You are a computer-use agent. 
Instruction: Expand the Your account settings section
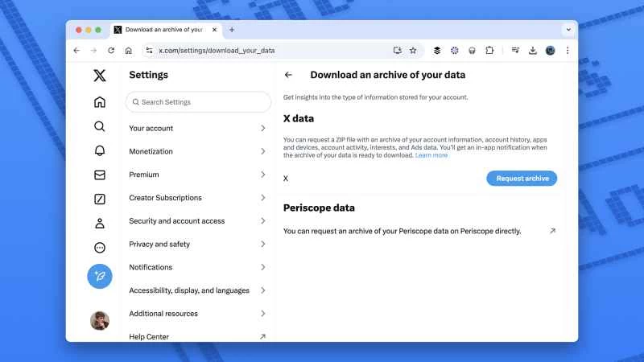click(x=197, y=129)
